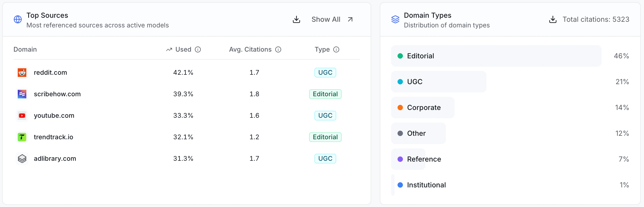Click the 33.3% used value for youtube.com
Image resolution: width=644 pixels, height=207 pixels.
(183, 116)
